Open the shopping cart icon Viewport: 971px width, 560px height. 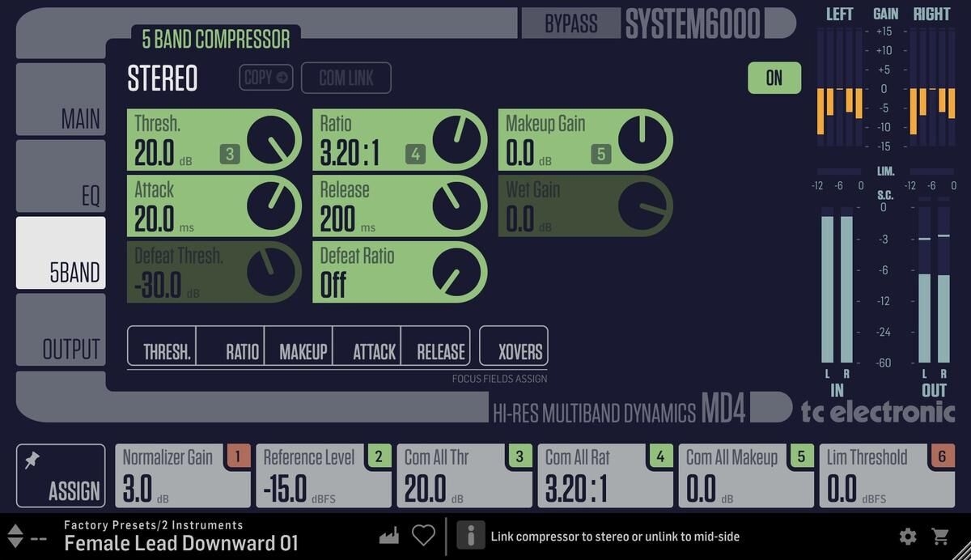[x=940, y=536]
